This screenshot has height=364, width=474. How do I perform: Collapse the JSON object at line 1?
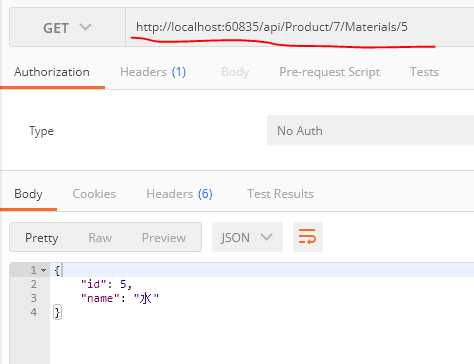43,270
